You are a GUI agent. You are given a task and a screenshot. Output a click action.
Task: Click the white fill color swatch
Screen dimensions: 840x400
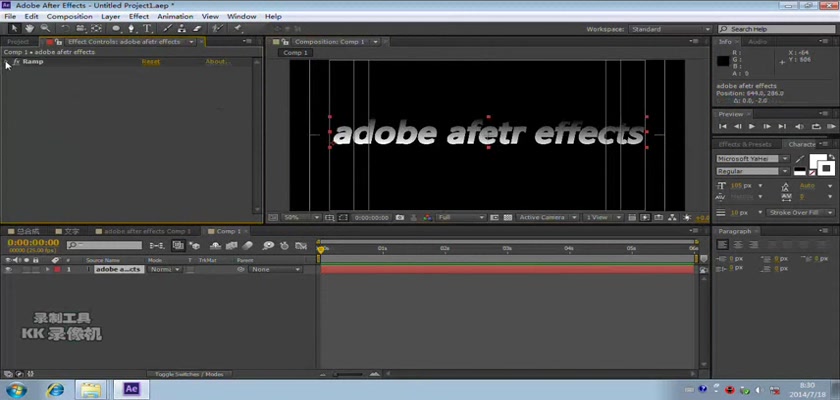click(x=816, y=160)
